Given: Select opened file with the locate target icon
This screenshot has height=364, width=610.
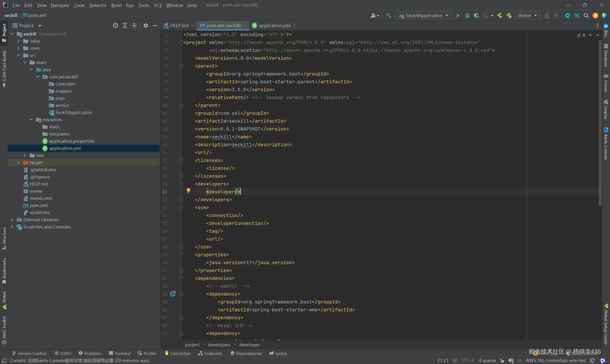Looking at the screenshot, I should pyautogui.click(x=116, y=25).
